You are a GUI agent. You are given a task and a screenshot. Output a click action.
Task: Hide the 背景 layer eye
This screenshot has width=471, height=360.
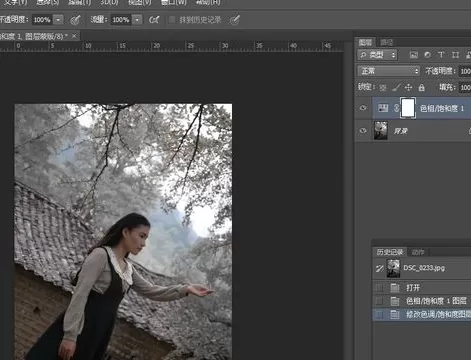tap(363, 131)
